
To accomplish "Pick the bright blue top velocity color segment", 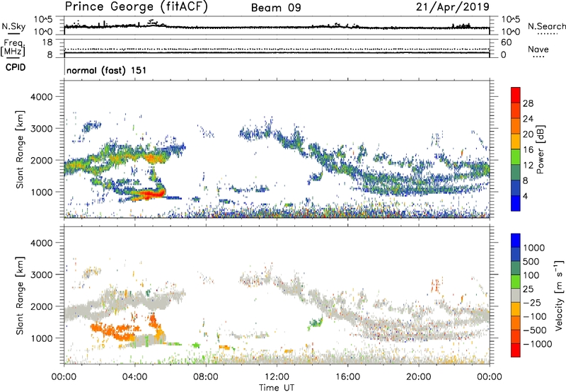I will click(516, 241).
